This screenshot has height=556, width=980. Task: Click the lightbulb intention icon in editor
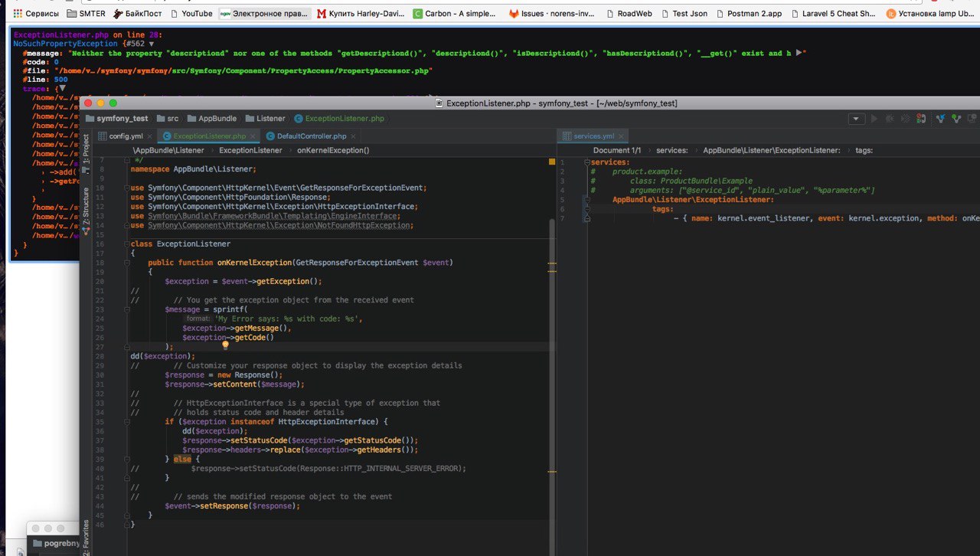click(226, 345)
